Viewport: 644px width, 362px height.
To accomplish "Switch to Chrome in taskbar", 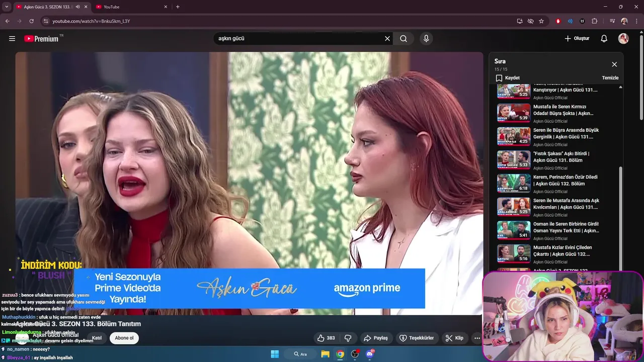I will [x=340, y=354].
